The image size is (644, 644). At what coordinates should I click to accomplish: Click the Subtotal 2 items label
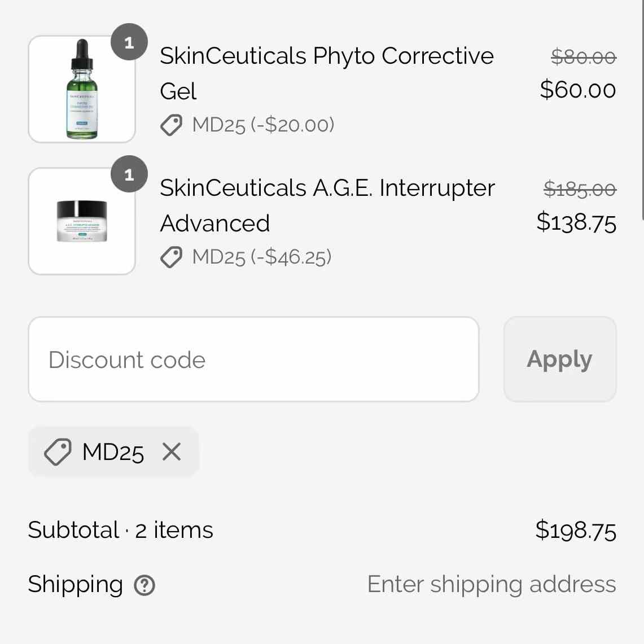point(120,529)
